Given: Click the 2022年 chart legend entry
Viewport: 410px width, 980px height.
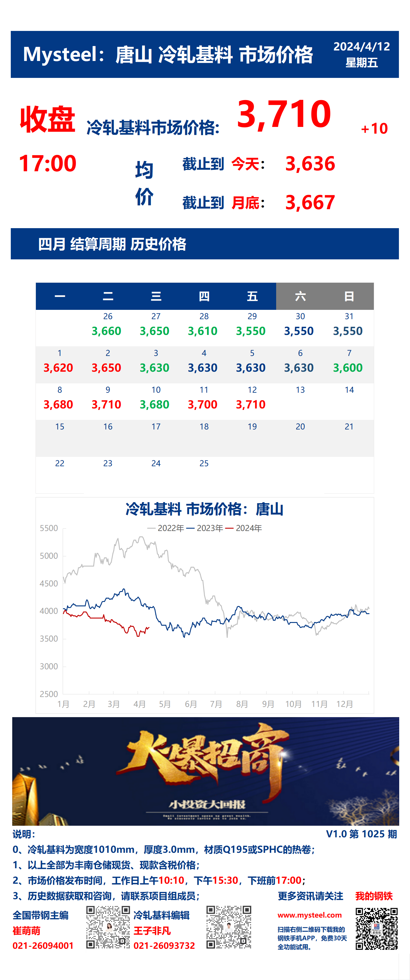Looking at the screenshot, I should 166,528.
